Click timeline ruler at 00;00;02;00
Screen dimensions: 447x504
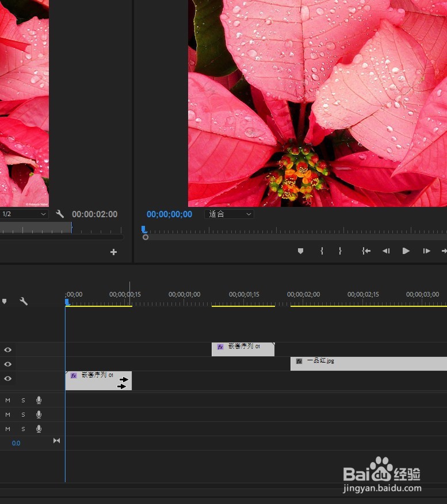[x=303, y=294]
